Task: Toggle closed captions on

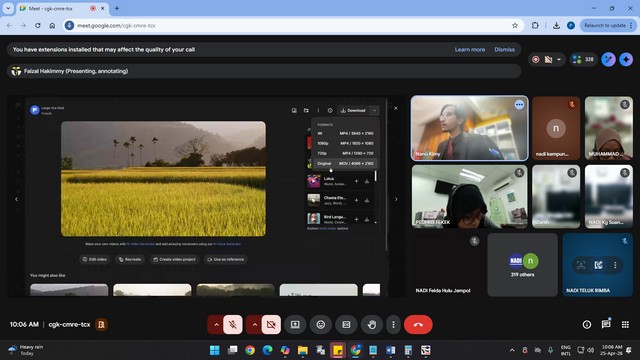Action: tap(346, 325)
